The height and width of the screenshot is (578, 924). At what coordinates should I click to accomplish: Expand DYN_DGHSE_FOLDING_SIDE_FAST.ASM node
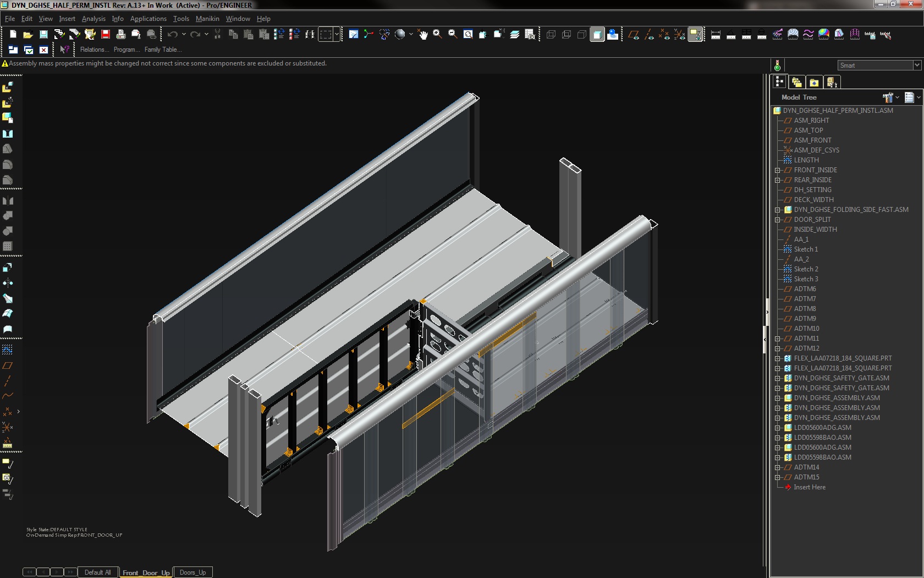(x=778, y=210)
